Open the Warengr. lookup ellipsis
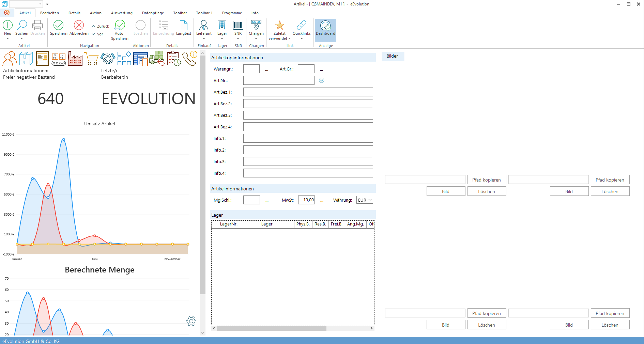The image size is (644, 344). point(266,69)
